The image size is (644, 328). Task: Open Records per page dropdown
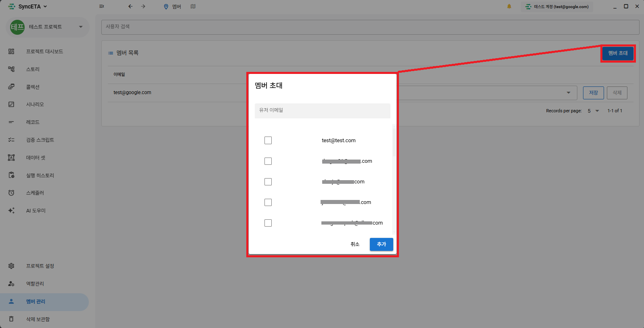[x=593, y=111]
